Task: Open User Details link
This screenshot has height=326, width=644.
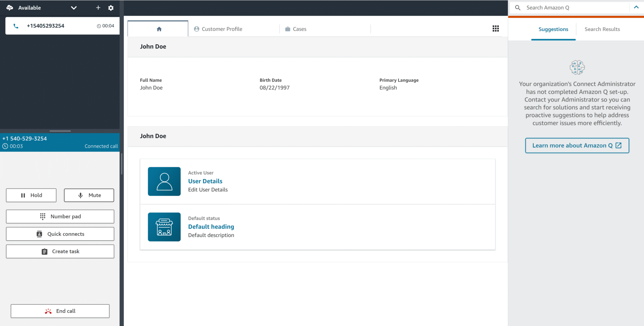Action: [205, 181]
